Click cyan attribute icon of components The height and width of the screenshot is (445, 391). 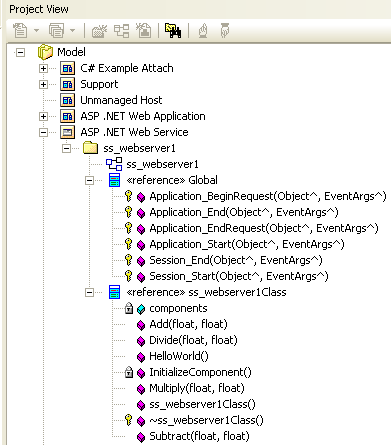(141, 310)
